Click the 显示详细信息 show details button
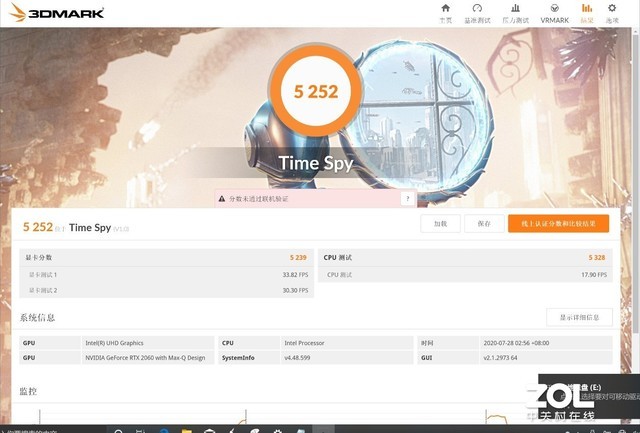640x433 pixels. point(579,318)
